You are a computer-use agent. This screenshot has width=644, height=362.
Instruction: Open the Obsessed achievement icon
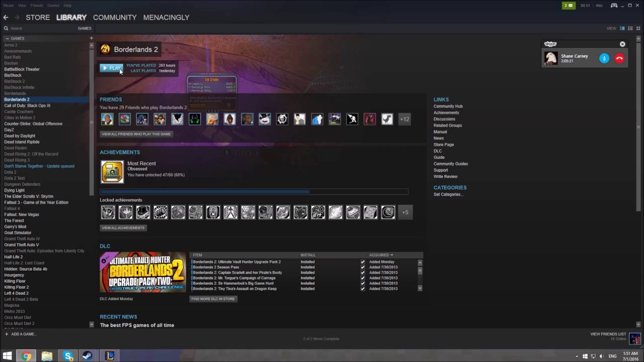(112, 171)
